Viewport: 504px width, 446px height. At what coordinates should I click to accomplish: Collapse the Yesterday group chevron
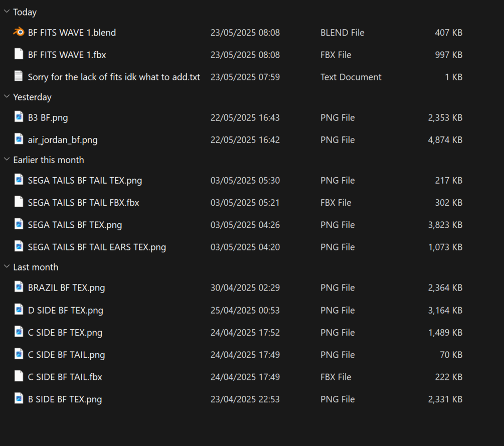point(7,97)
